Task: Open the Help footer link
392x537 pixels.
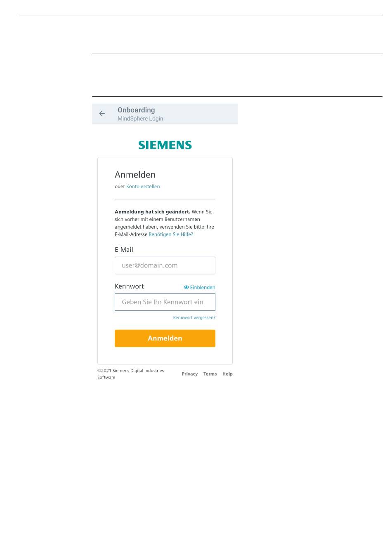Action: tap(227, 374)
